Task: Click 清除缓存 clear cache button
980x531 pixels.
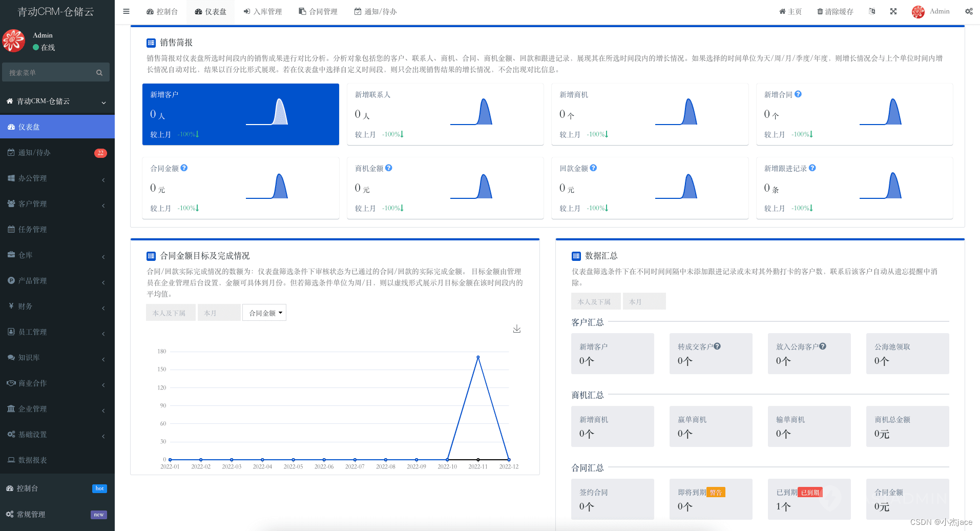Action: coord(835,11)
